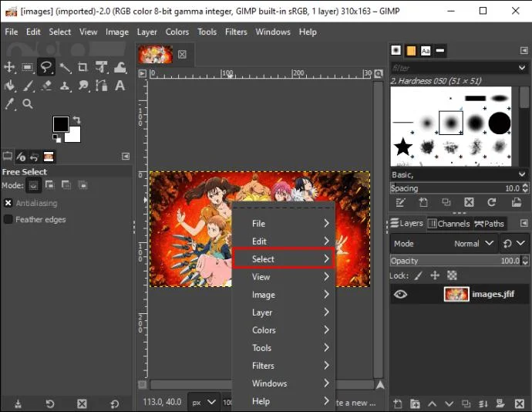Image resolution: width=532 pixels, height=412 pixels.
Task: Select the star shaped brush
Action: coord(402,147)
